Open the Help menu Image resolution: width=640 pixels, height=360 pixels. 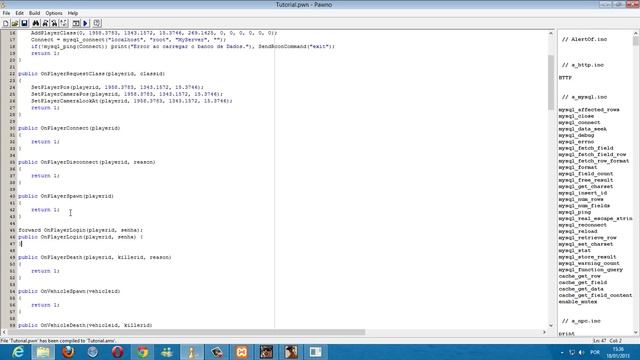(x=73, y=13)
